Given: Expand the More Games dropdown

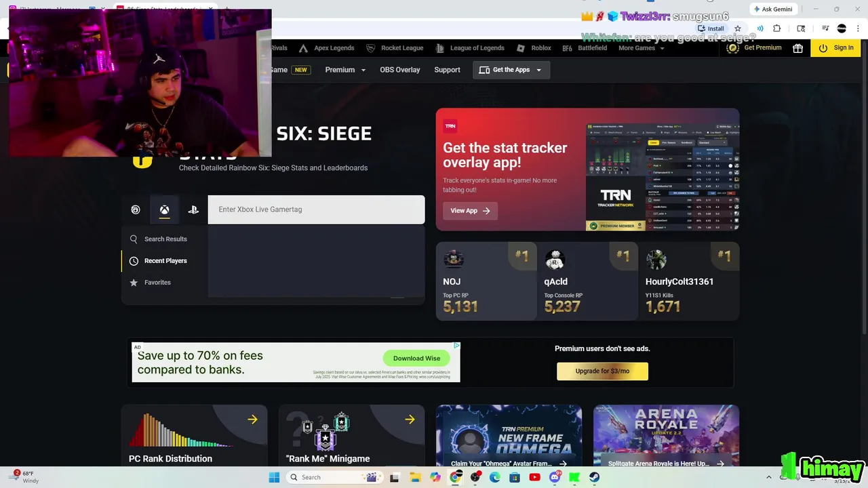Looking at the screenshot, I should [x=642, y=48].
